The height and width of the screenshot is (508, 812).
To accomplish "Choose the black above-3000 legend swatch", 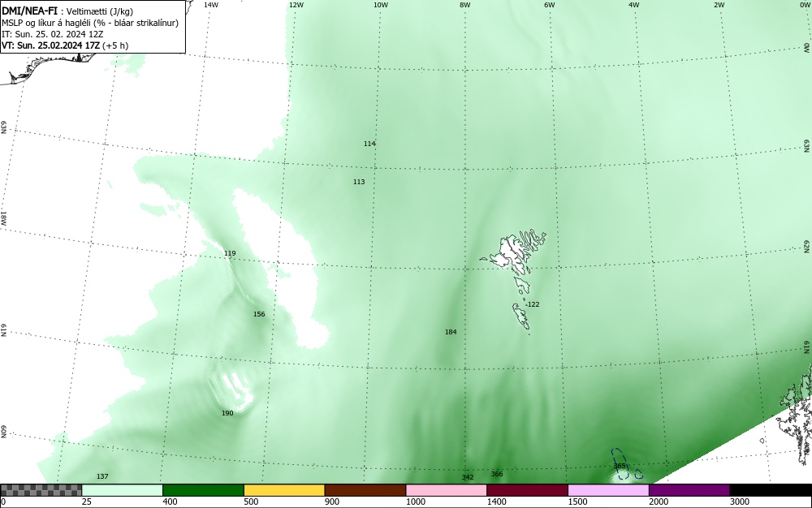I will coord(771,490).
